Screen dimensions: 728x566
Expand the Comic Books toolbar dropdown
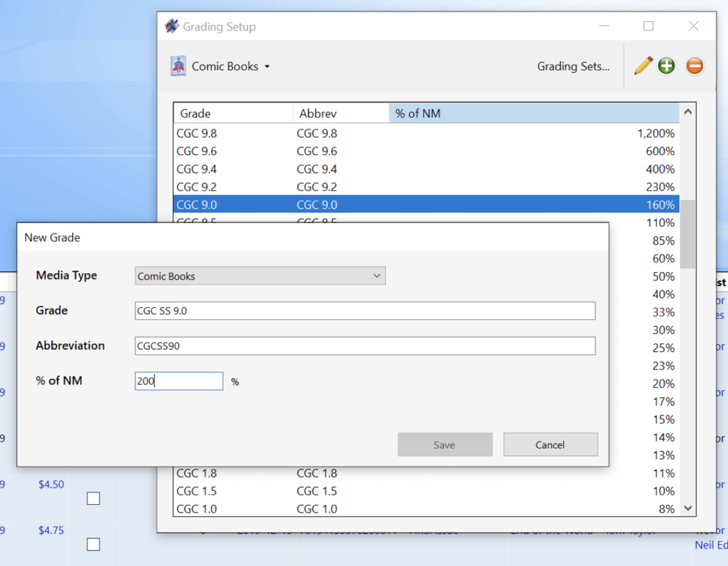266,67
